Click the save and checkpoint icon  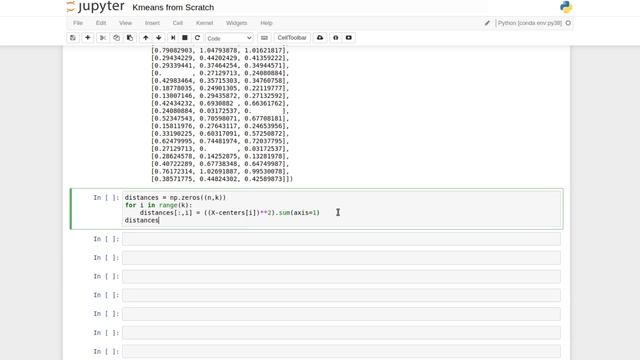[73, 38]
